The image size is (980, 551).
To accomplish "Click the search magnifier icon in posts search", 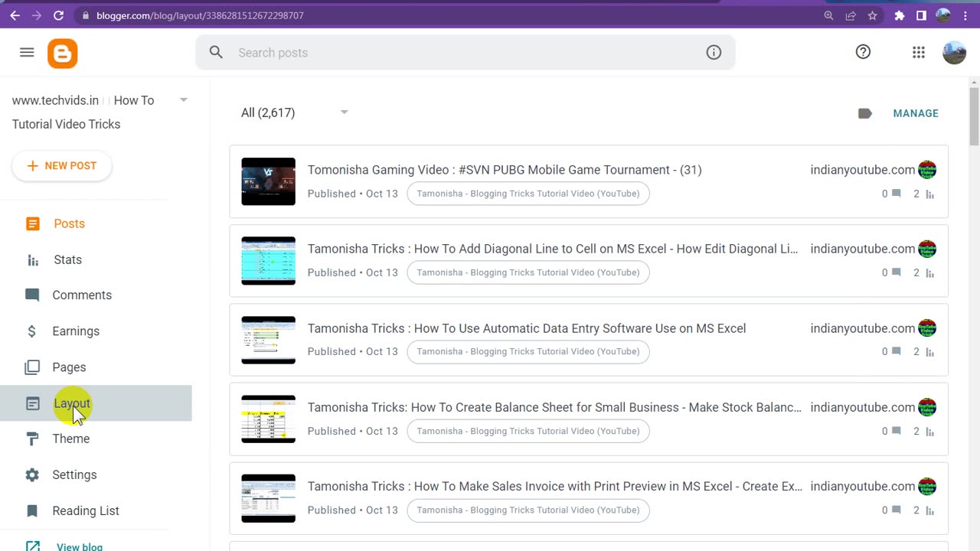I will tap(216, 52).
